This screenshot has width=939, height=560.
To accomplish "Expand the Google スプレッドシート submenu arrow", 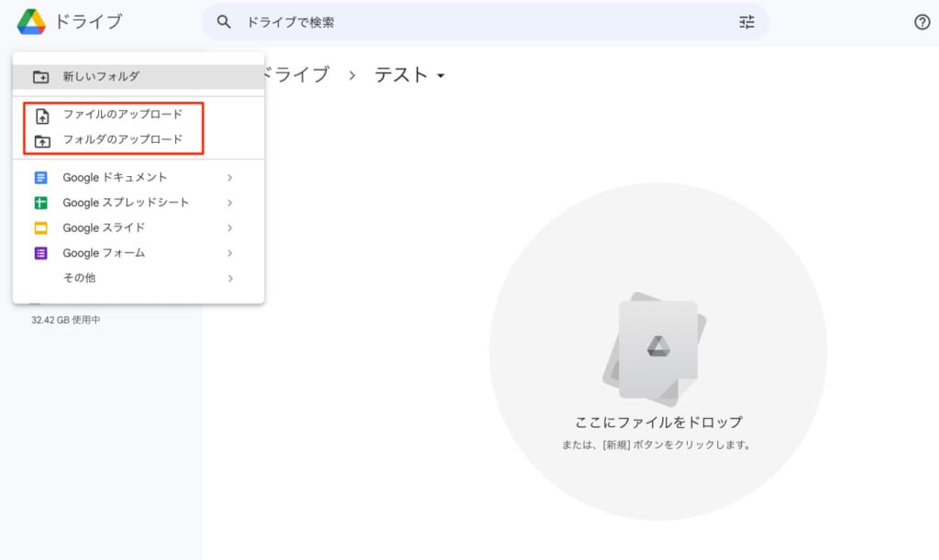I will pyautogui.click(x=230, y=203).
